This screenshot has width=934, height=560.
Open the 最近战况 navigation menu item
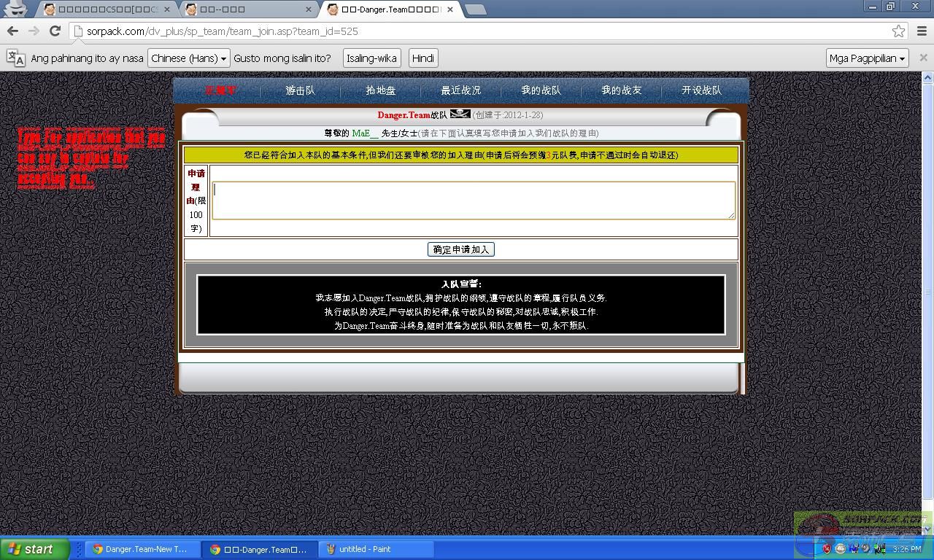[460, 90]
